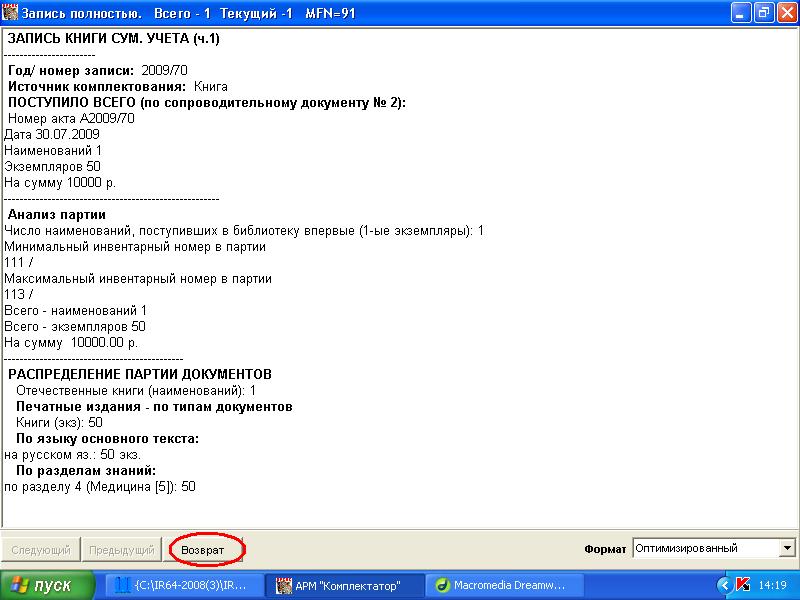Select the Оптимизированный format combo box
The height and width of the screenshot is (600, 800).
pyautogui.click(x=705, y=548)
